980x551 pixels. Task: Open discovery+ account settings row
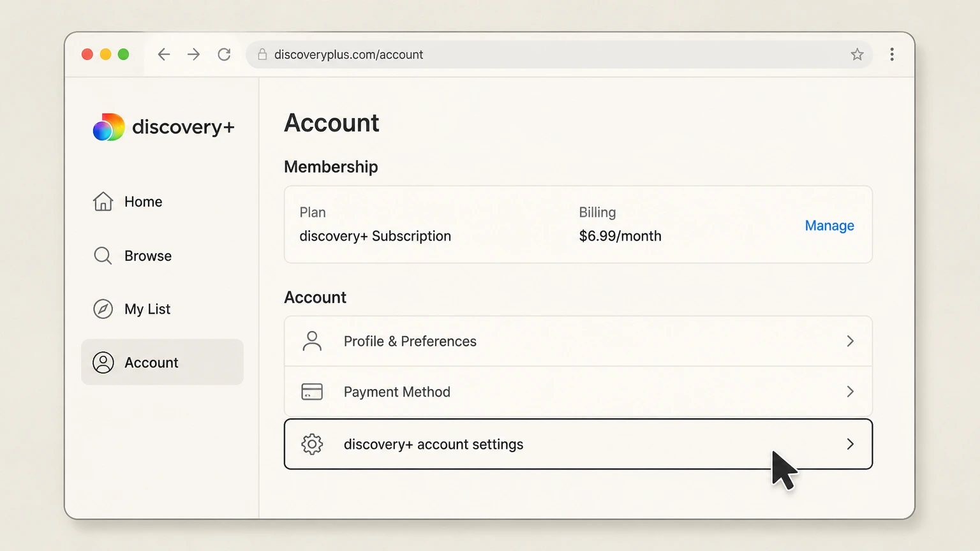[578, 444]
